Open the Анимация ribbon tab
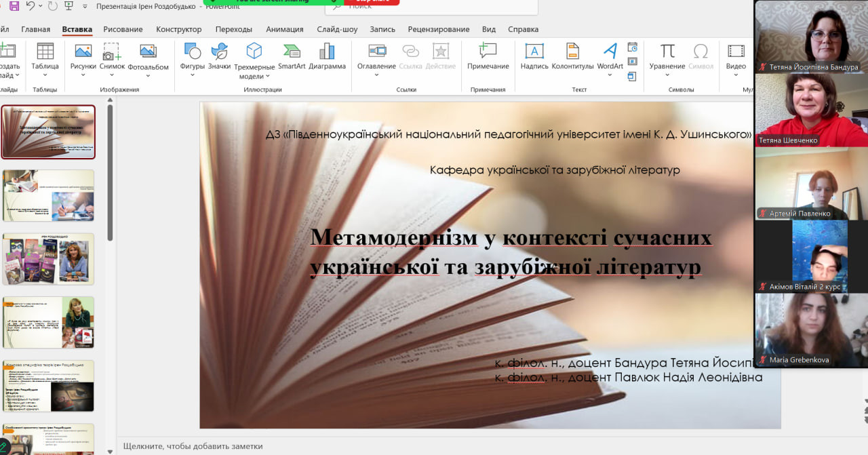 point(284,29)
